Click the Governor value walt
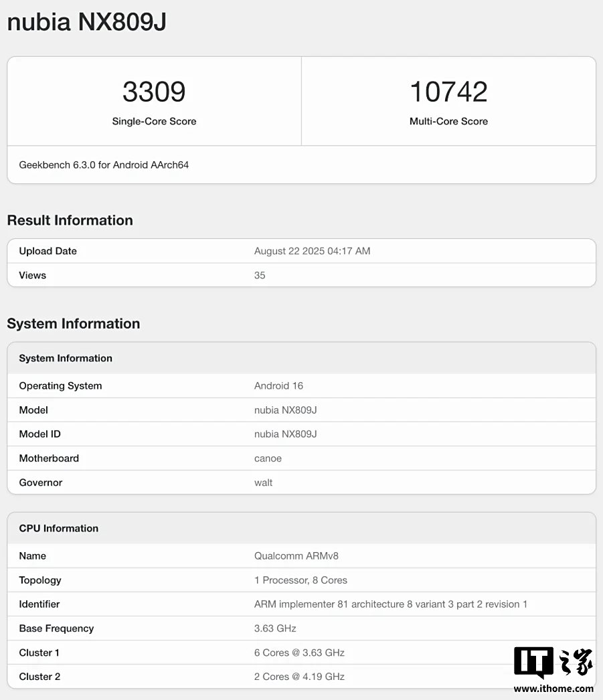 tap(263, 483)
